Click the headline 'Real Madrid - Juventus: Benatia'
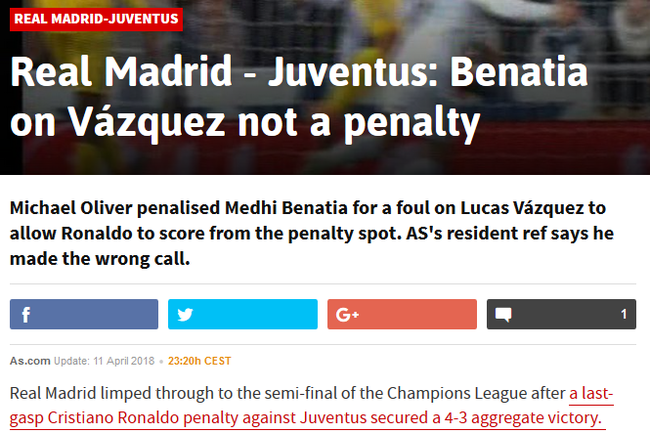 (299, 71)
